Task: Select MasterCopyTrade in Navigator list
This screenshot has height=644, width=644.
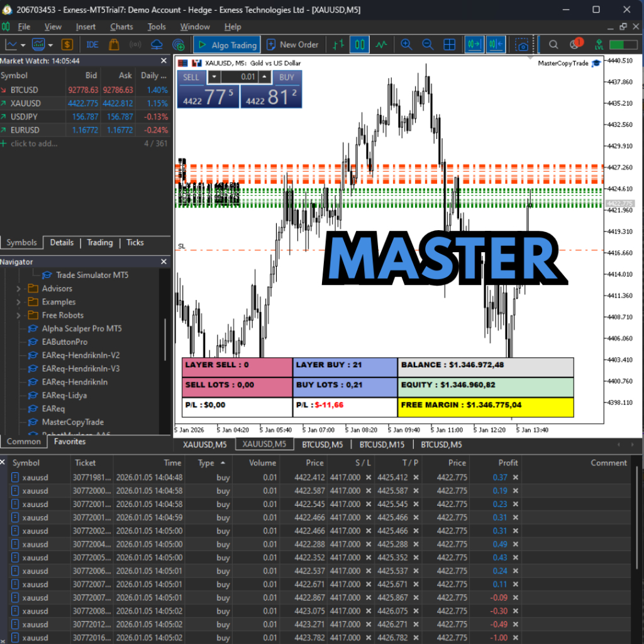Action: 73,422
